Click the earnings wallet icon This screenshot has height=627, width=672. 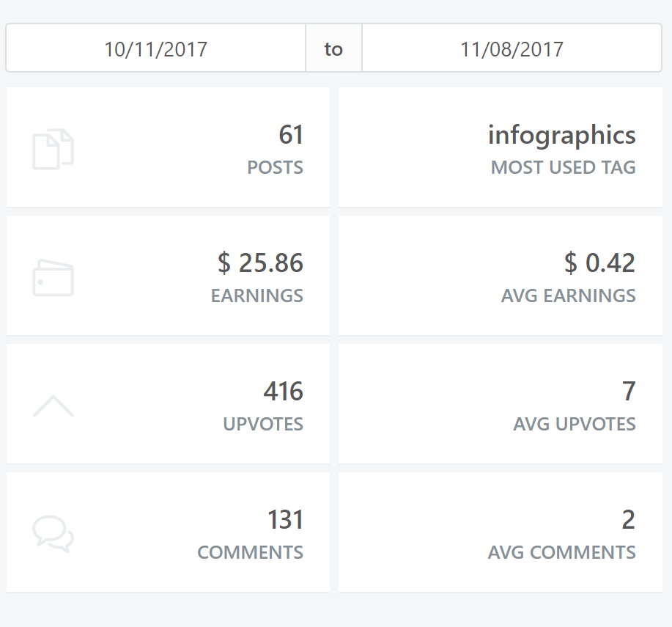pos(53,278)
